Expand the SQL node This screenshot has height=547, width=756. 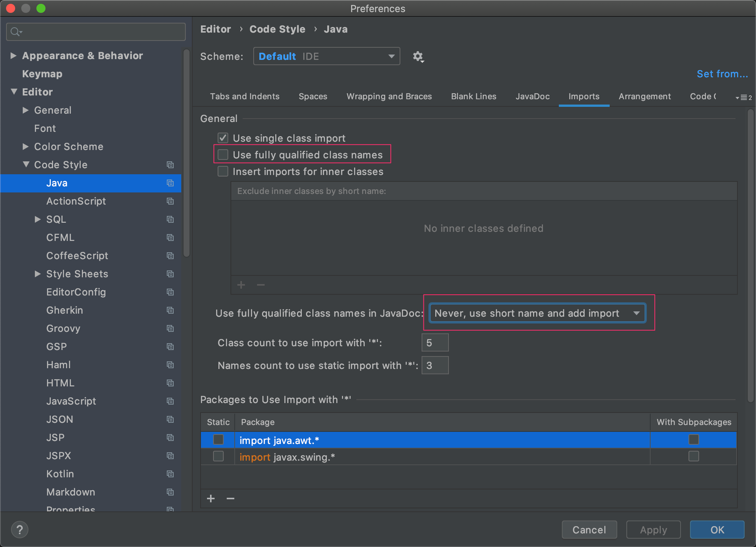click(38, 219)
